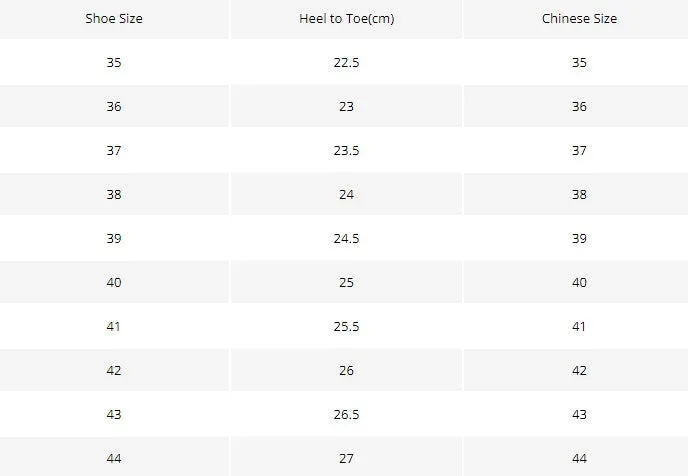688x476 pixels.
Task: Click the Heel to Toe(cm) column header
Action: click(347, 19)
